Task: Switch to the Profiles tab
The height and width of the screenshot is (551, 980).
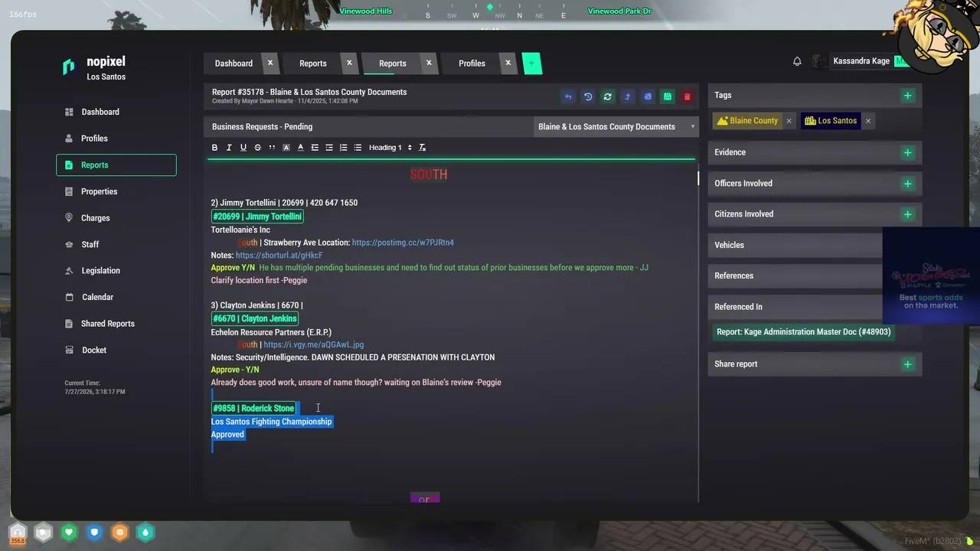Action: point(472,64)
